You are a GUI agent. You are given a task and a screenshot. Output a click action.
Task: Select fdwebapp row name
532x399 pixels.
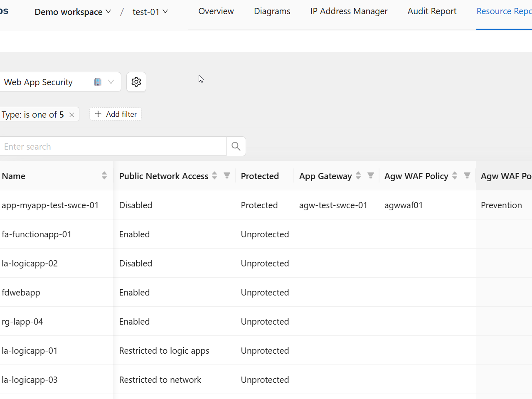pyautogui.click(x=21, y=292)
